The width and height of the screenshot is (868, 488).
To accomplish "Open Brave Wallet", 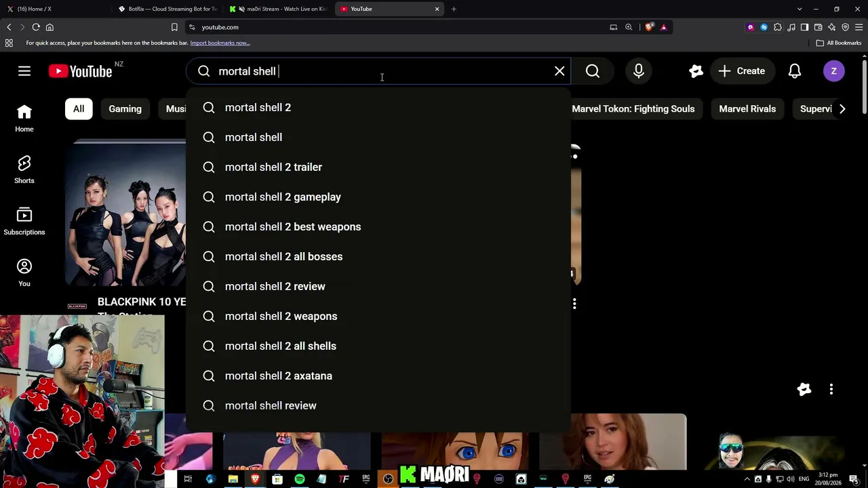I will pyautogui.click(x=818, y=27).
